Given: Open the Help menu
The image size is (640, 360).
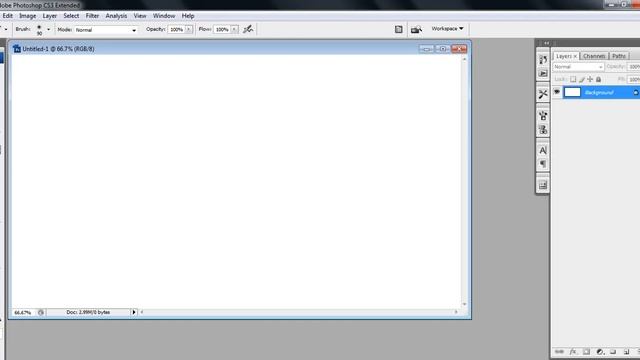Looking at the screenshot, I should tap(188, 16).
